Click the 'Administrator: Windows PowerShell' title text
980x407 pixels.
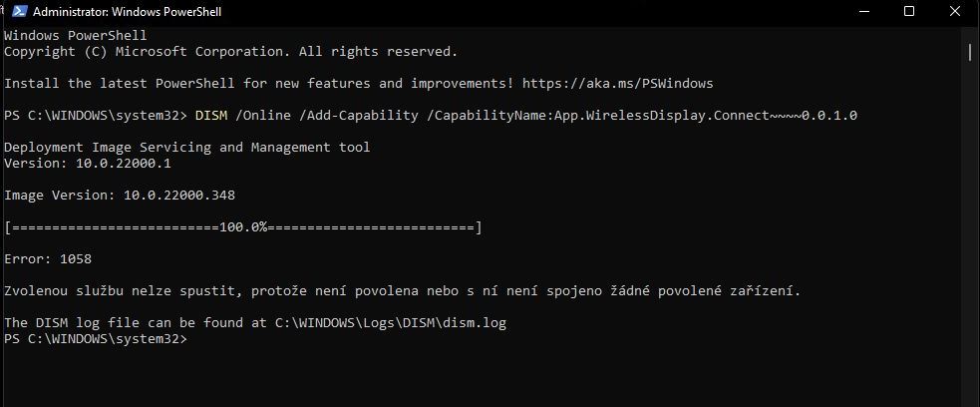coord(128,12)
